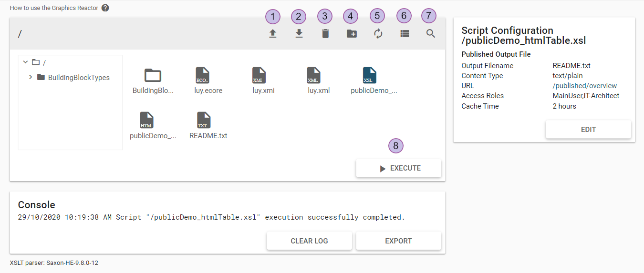Click the download file icon
This screenshot has height=273, width=644.
(299, 34)
